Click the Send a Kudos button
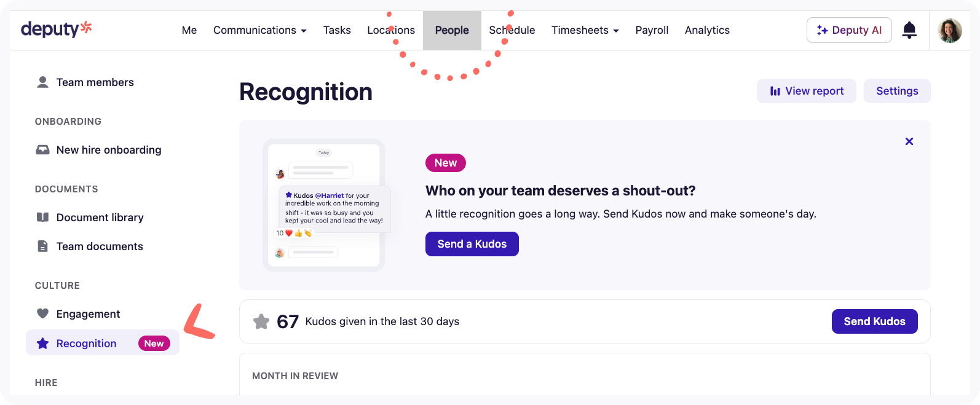Image resolution: width=980 pixels, height=405 pixels. click(472, 244)
